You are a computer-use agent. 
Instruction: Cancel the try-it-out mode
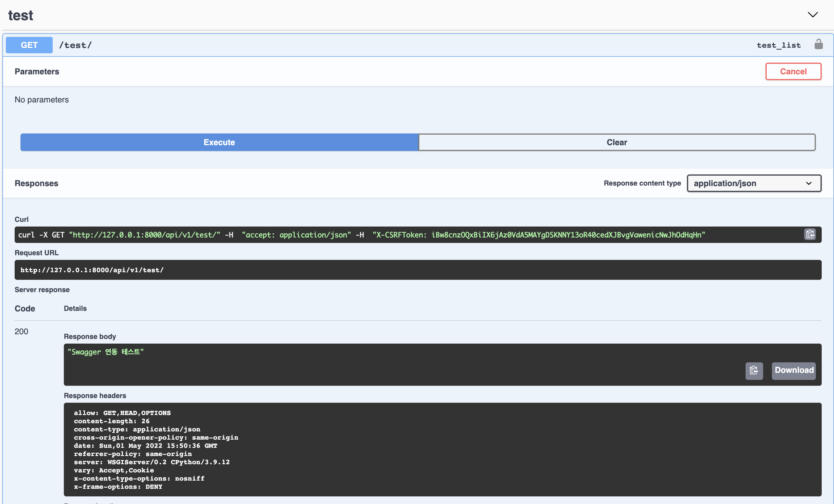pyautogui.click(x=793, y=71)
